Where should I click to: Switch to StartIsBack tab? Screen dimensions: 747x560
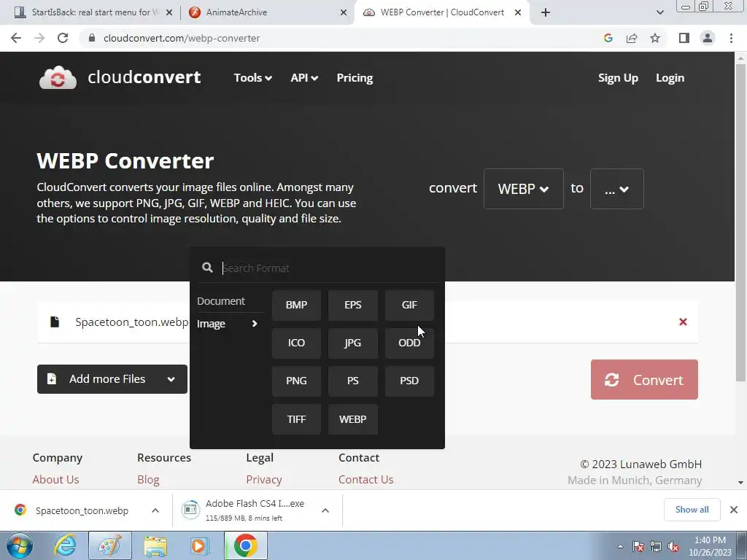click(94, 12)
